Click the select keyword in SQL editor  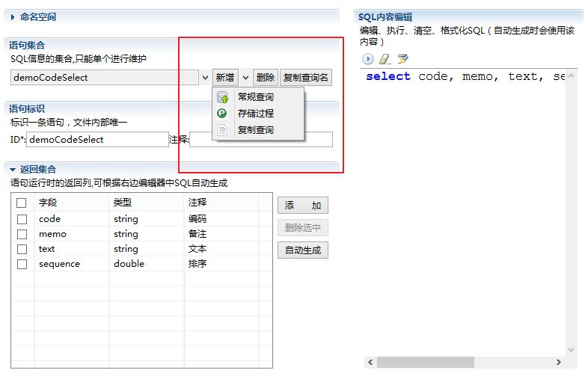click(x=388, y=76)
